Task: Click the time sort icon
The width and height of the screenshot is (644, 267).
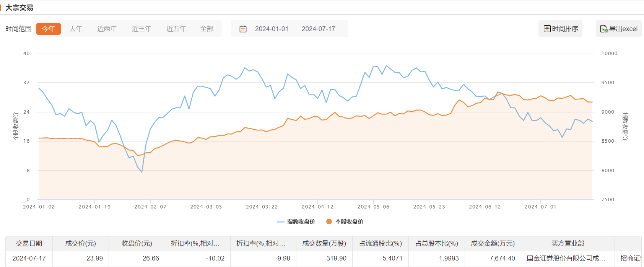Action: pos(547,29)
